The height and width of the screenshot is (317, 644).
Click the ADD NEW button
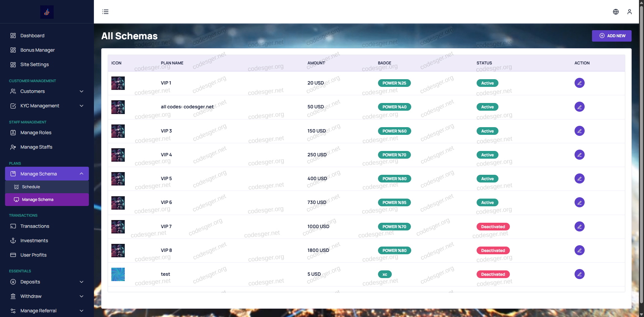click(611, 36)
